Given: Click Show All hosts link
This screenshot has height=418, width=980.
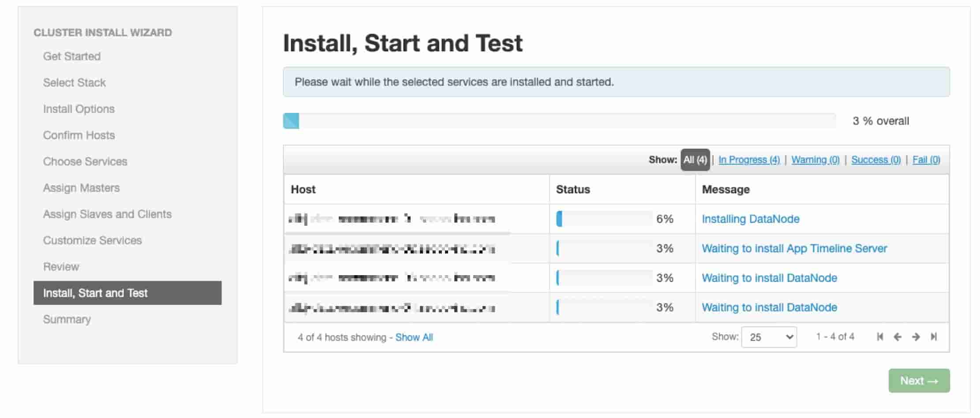Looking at the screenshot, I should [x=414, y=337].
